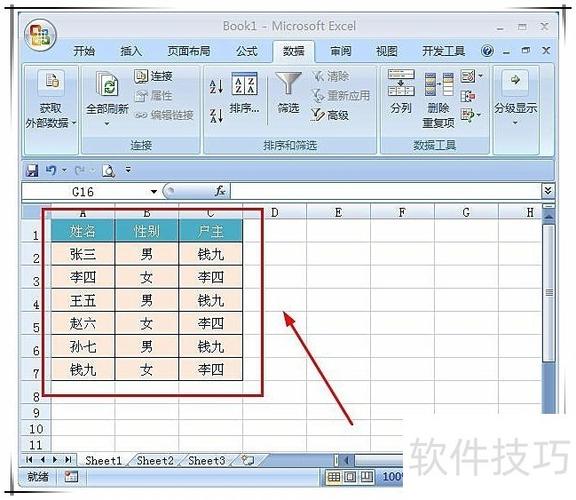The image size is (576, 500).
Task: Click the Undo arrow icon
Action: [51, 170]
